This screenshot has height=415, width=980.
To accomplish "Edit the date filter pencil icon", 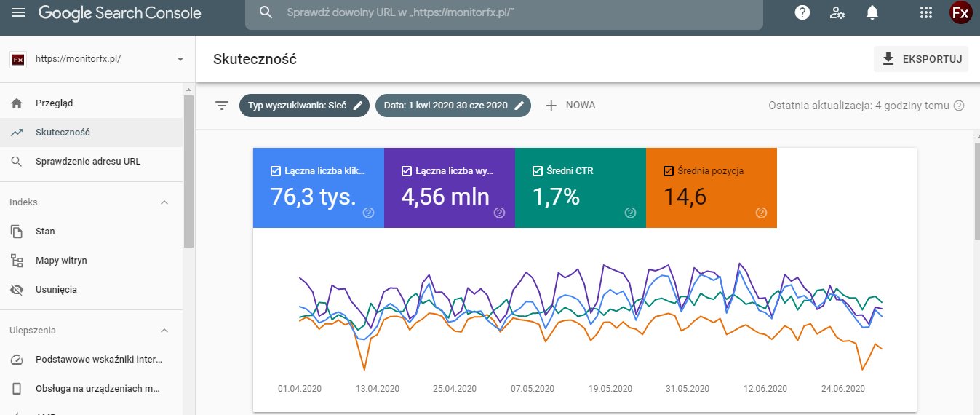I will tap(519, 106).
